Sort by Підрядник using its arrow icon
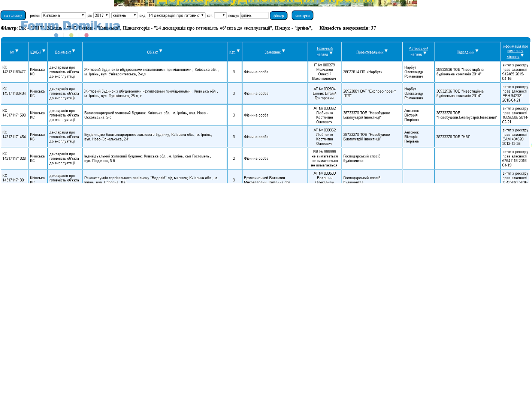This screenshot has height=394, width=532. coord(477,51)
